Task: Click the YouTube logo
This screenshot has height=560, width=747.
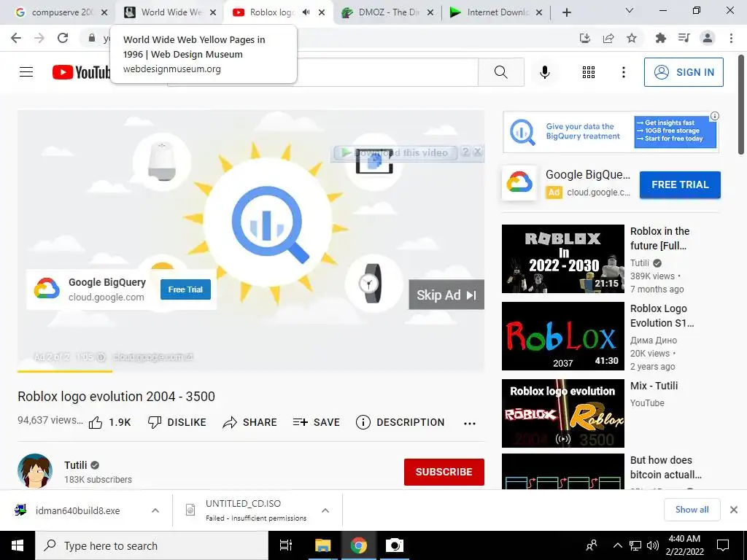Action: (x=82, y=72)
